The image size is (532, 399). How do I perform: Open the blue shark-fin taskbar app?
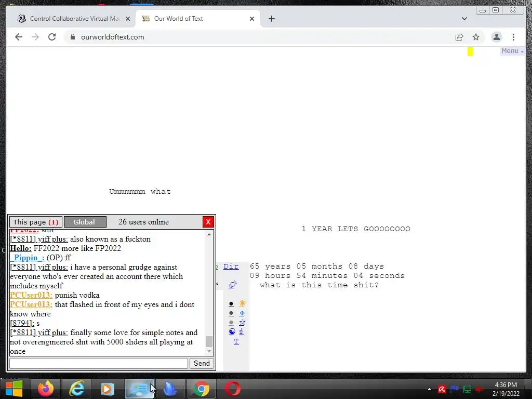(170, 389)
